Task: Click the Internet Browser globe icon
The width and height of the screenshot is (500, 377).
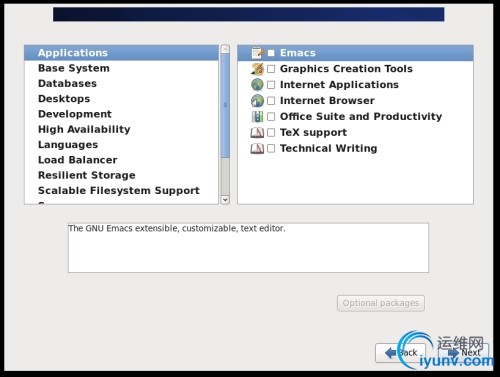Action: click(257, 101)
